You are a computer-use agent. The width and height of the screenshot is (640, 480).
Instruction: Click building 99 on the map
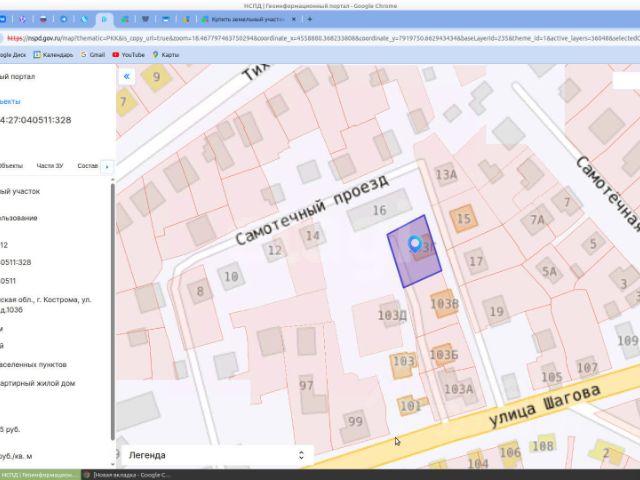[355, 427]
